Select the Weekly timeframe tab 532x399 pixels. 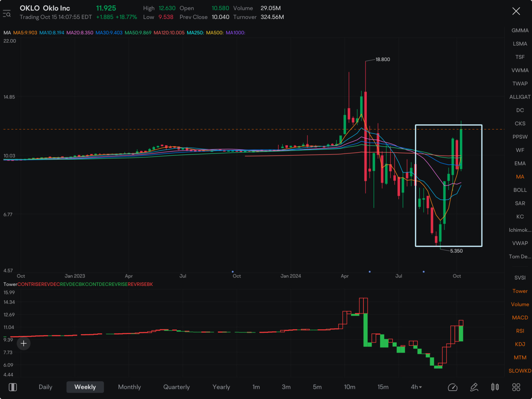(85, 387)
